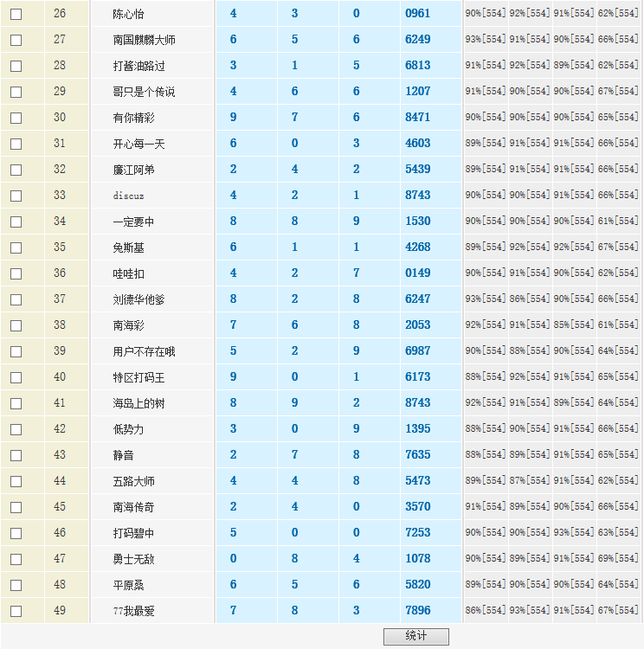Check the checkbox beside 77我最爱
Screen dimensions: 644x649
(16, 611)
